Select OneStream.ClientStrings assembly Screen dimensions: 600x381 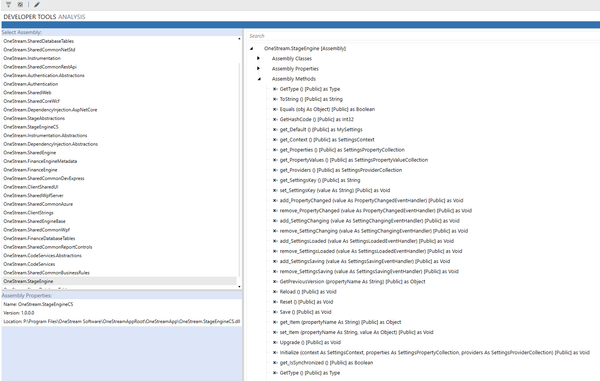coord(28,213)
